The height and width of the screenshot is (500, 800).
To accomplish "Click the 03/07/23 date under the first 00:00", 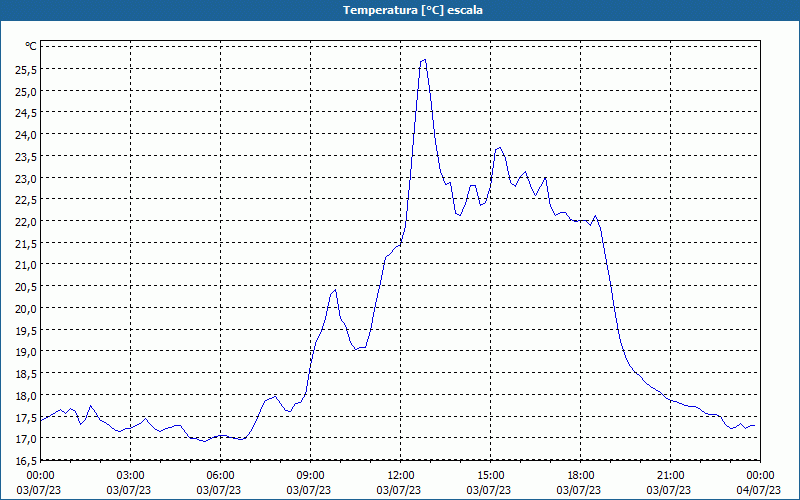I will pos(39,490).
